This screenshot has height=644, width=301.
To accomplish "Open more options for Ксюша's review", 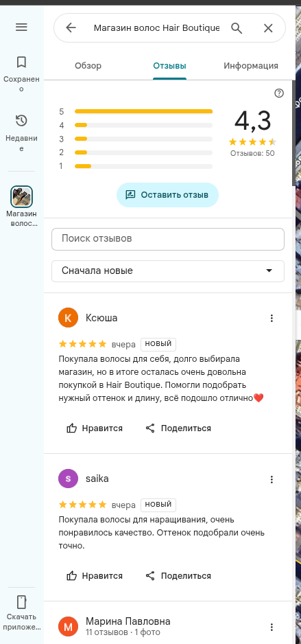I will click(x=272, y=319).
